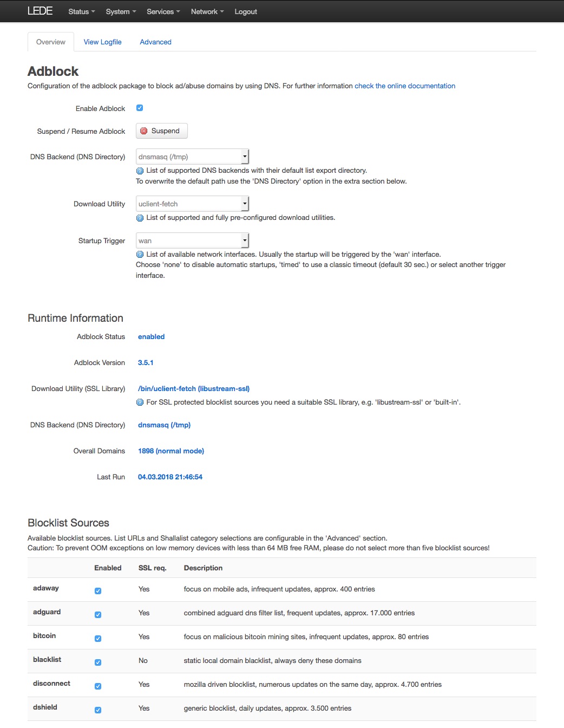
Task: Click info icon under Startup Trigger dropdown
Action: (140, 255)
